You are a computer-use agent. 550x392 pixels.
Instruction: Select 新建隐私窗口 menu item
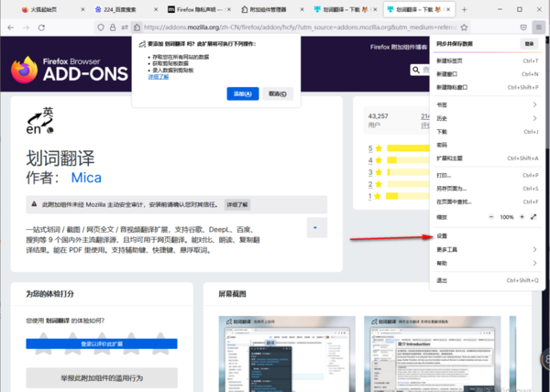pyautogui.click(x=459, y=87)
